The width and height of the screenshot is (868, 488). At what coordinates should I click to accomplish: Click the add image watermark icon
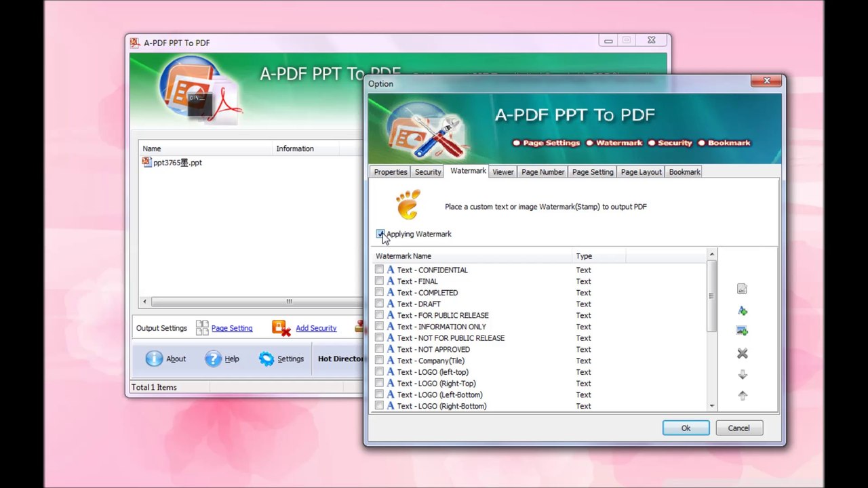click(742, 331)
